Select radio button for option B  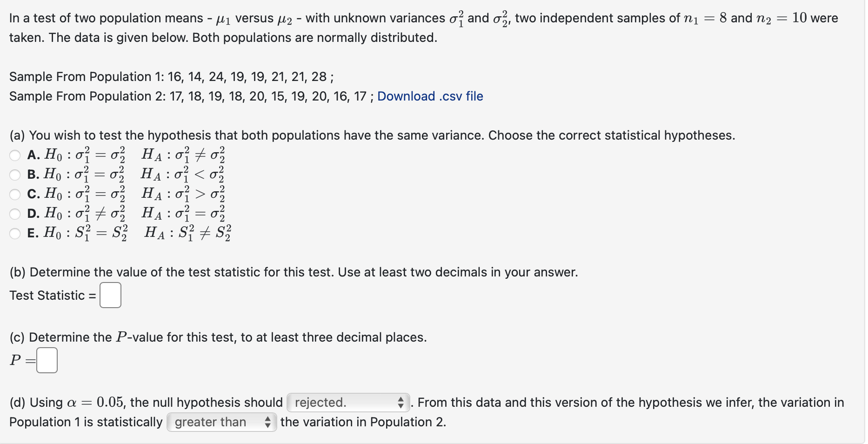pyautogui.click(x=15, y=175)
